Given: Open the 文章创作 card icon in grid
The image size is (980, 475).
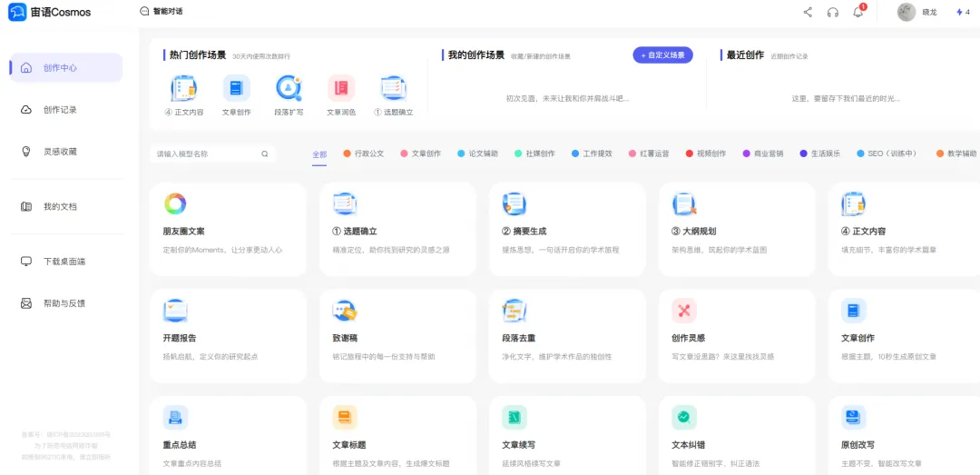Looking at the screenshot, I should (853, 311).
